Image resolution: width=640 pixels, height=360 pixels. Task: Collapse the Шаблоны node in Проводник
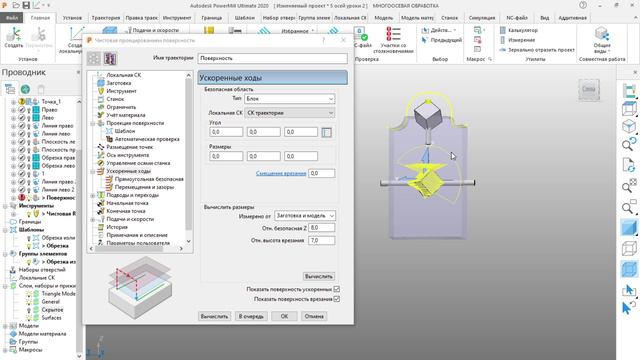click(5, 230)
